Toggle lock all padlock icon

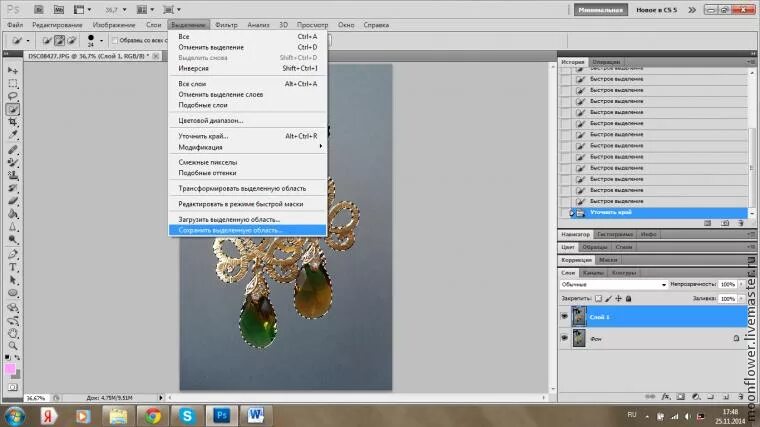point(629,299)
